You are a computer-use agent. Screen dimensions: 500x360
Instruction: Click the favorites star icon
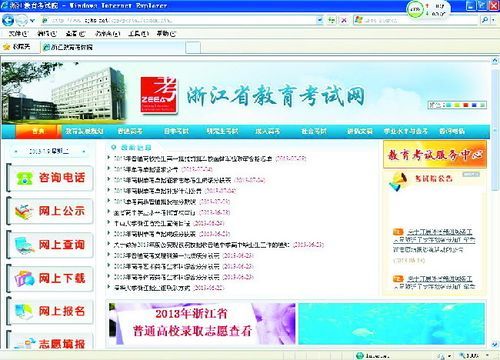pyautogui.click(x=6, y=47)
